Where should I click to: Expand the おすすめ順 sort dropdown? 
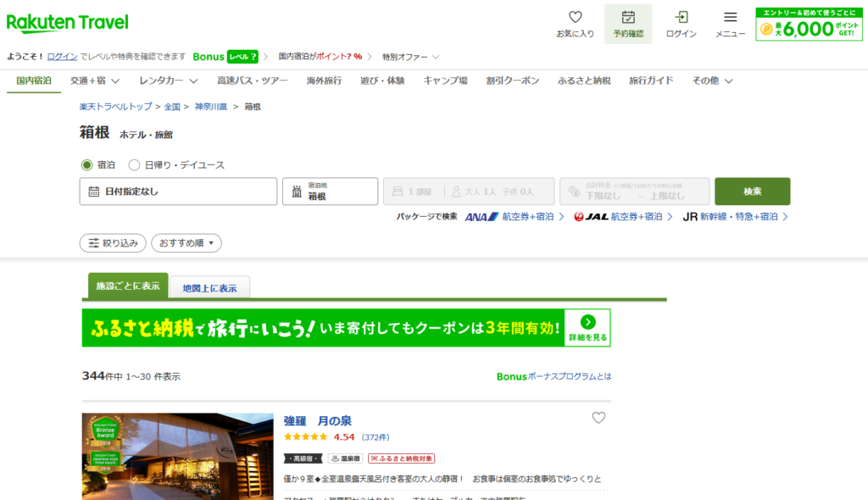click(186, 243)
